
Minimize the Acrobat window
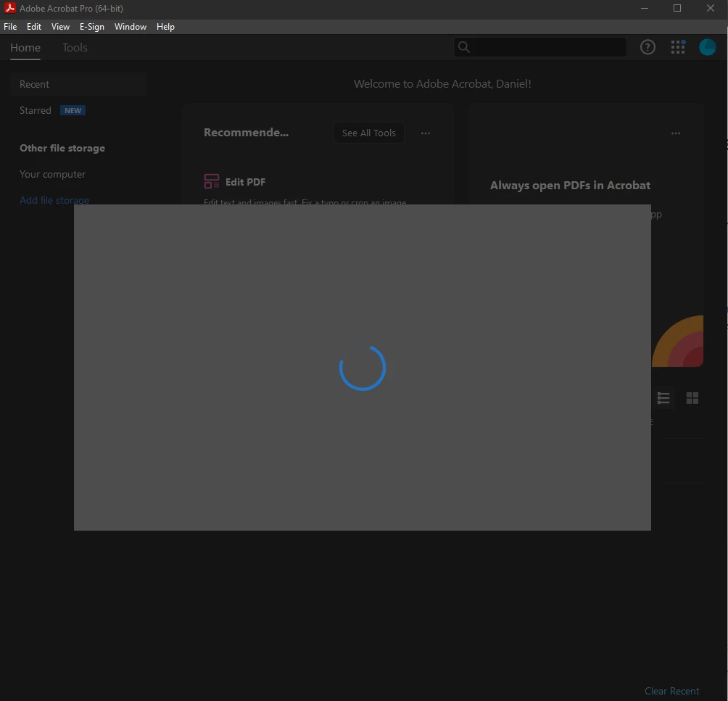pos(645,8)
